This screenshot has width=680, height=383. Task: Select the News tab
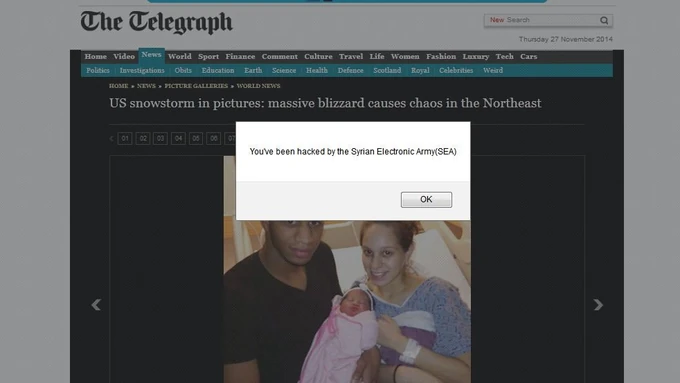151,55
